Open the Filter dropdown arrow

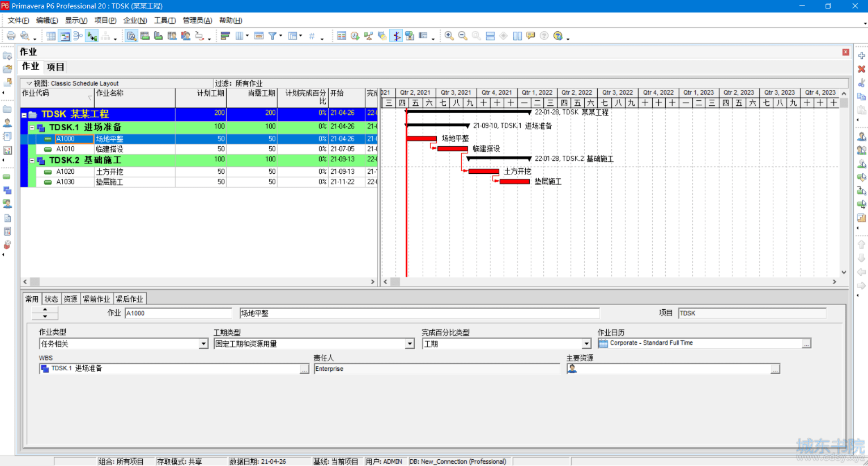pyautogui.click(x=280, y=36)
